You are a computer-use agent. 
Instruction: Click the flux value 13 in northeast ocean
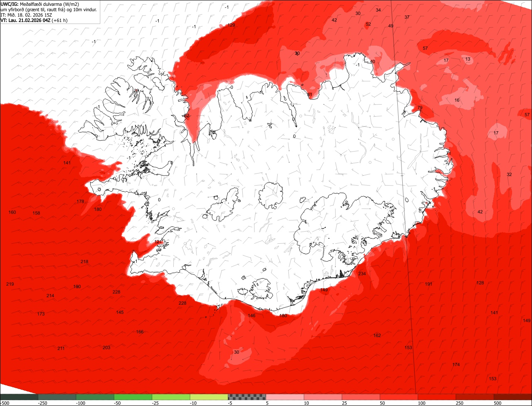pyautogui.click(x=468, y=59)
